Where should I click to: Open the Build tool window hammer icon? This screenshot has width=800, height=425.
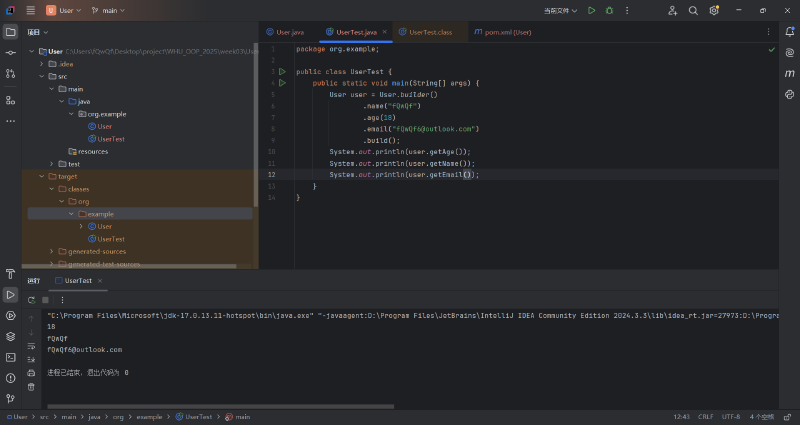[x=10, y=274]
